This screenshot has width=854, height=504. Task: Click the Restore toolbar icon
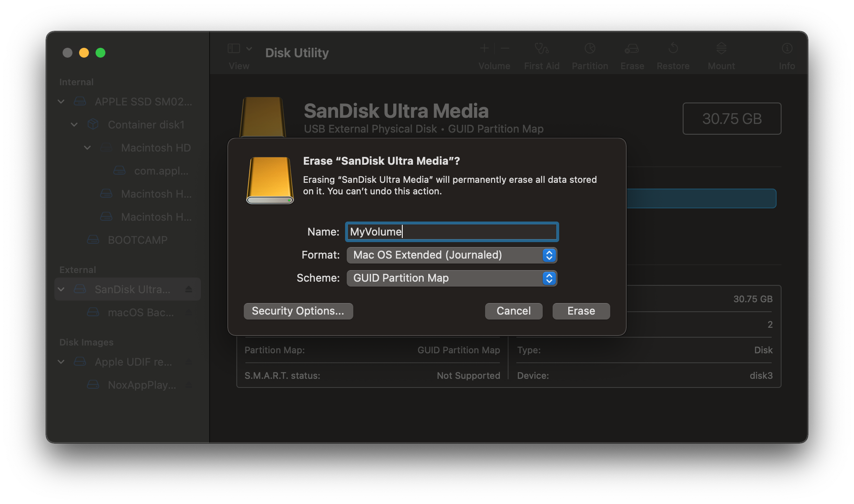673,49
